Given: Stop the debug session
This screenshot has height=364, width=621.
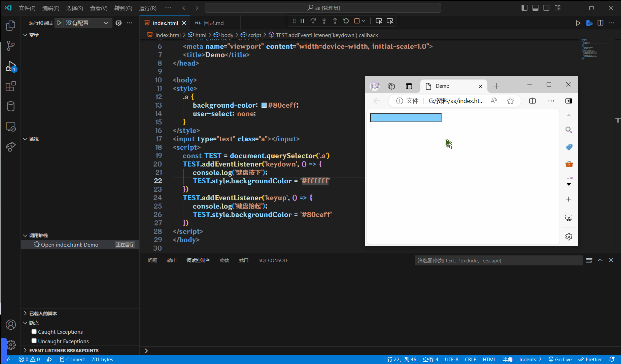Looking at the screenshot, I should pos(357,21).
